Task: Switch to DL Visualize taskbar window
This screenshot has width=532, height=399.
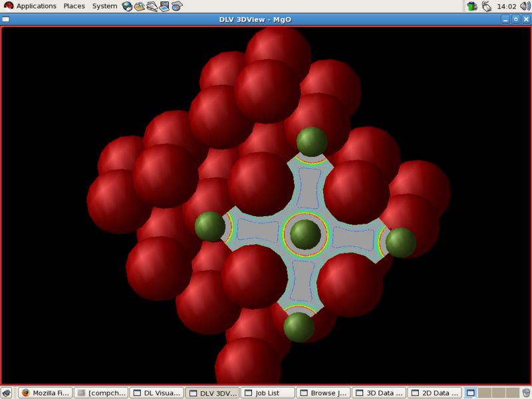Action: tap(157, 393)
